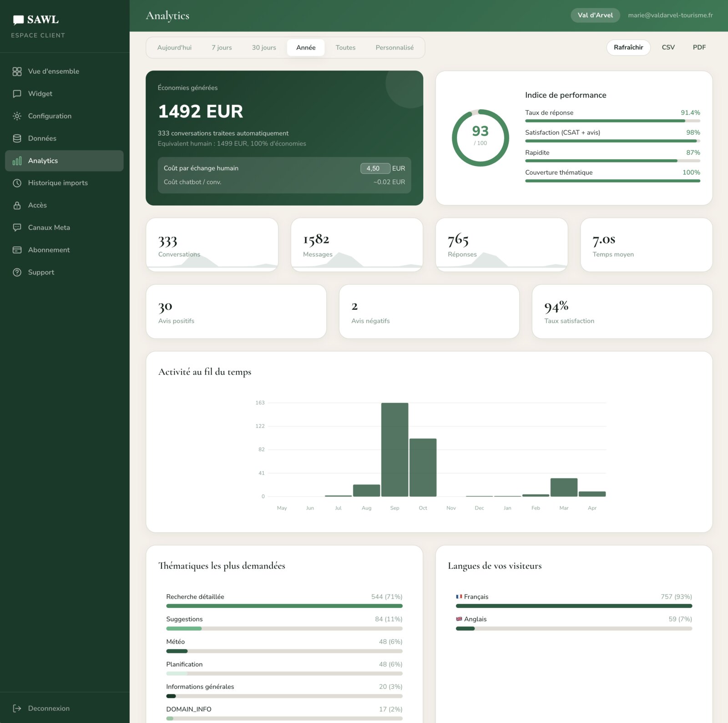Click the 30 Avis positifs card

[x=236, y=312]
